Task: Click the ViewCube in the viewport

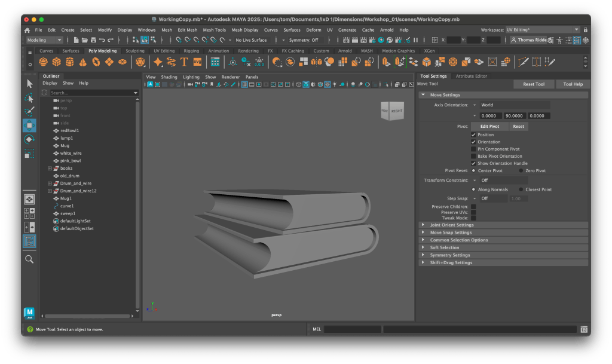Action: click(x=393, y=111)
